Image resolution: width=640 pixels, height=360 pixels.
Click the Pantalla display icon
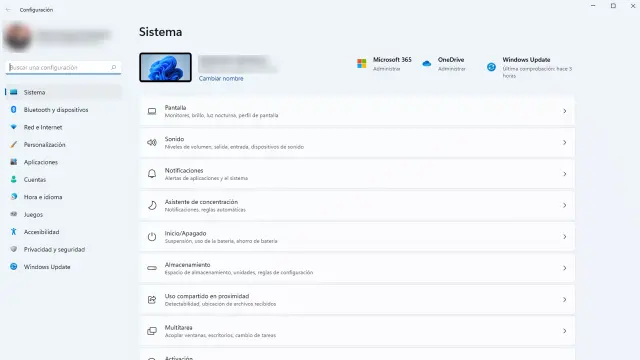(152, 111)
